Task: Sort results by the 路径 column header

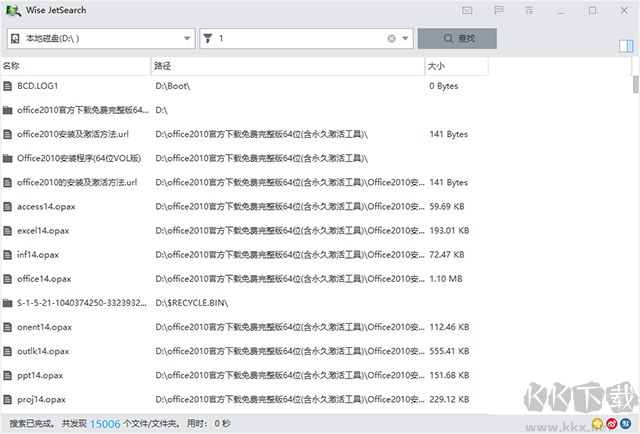Action: click(x=288, y=66)
